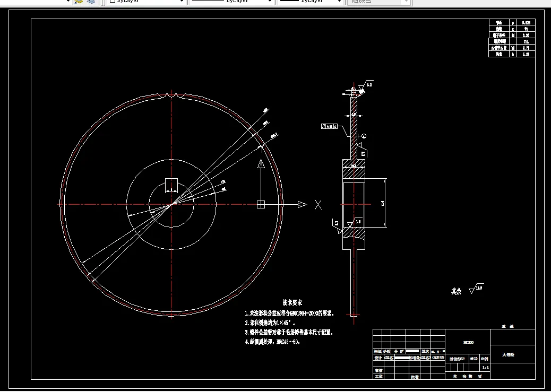Image resolution: width=551 pixels, height=392 pixels.
Task: Click the layer states stack icon
Action: point(91,2)
